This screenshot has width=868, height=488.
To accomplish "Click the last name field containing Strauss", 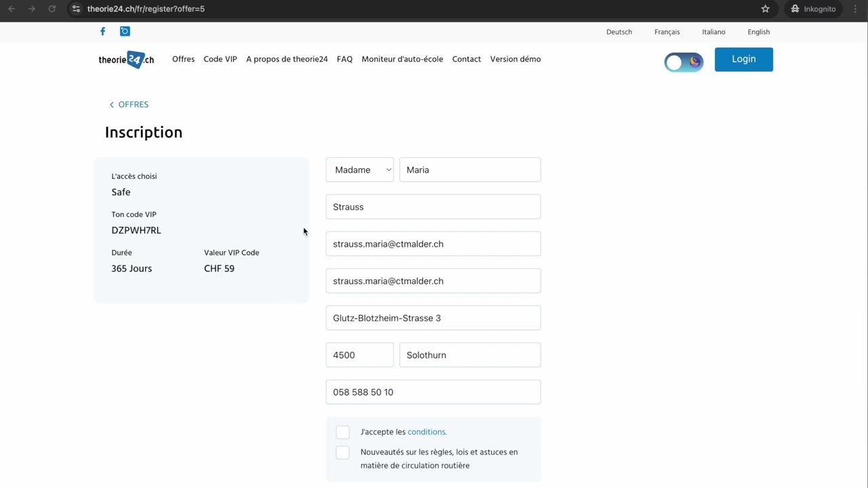I will click(x=433, y=207).
